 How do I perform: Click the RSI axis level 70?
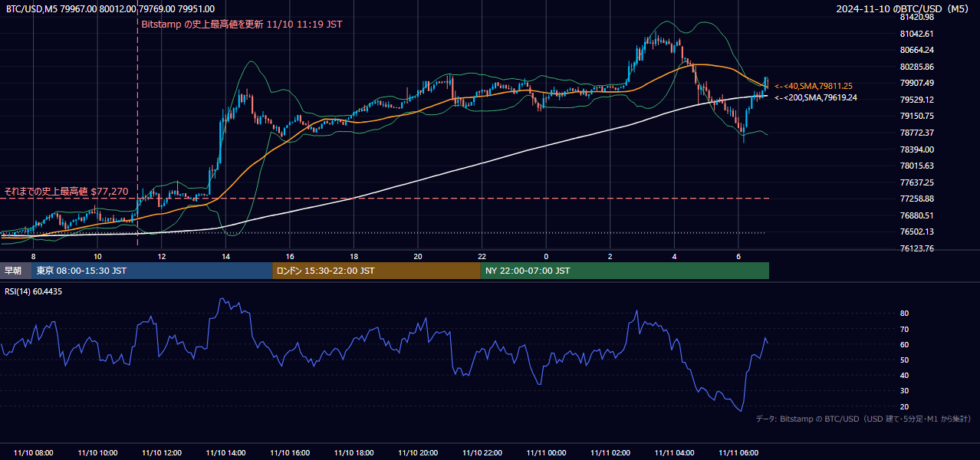(x=904, y=329)
